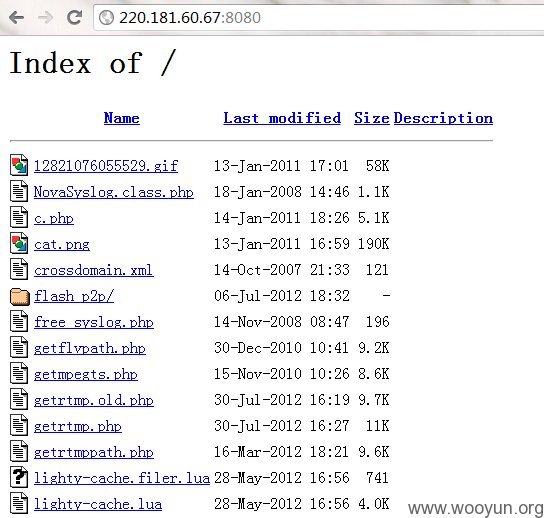
Task: Click the image icon beside cat.png
Action: tap(19, 243)
